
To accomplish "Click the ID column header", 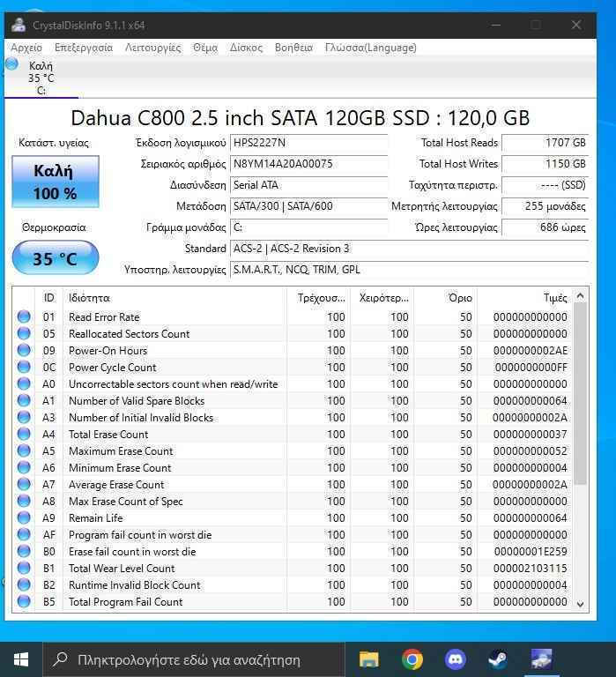I will [x=48, y=298].
